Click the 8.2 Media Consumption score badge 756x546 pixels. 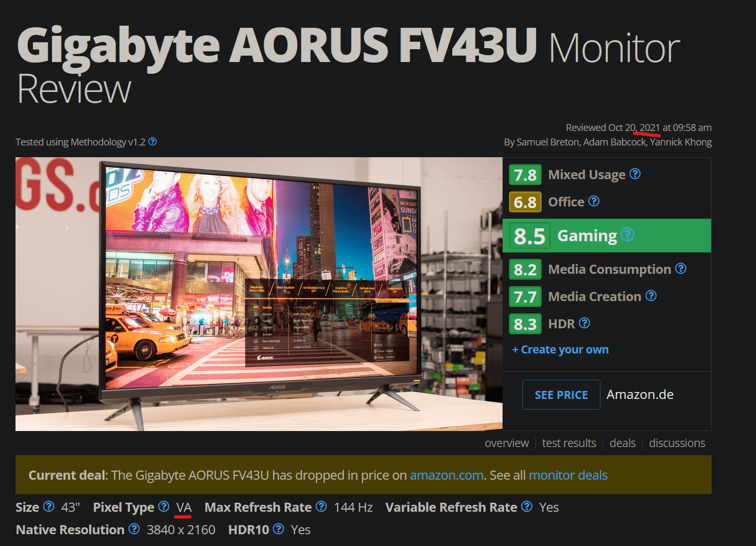point(525,270)
